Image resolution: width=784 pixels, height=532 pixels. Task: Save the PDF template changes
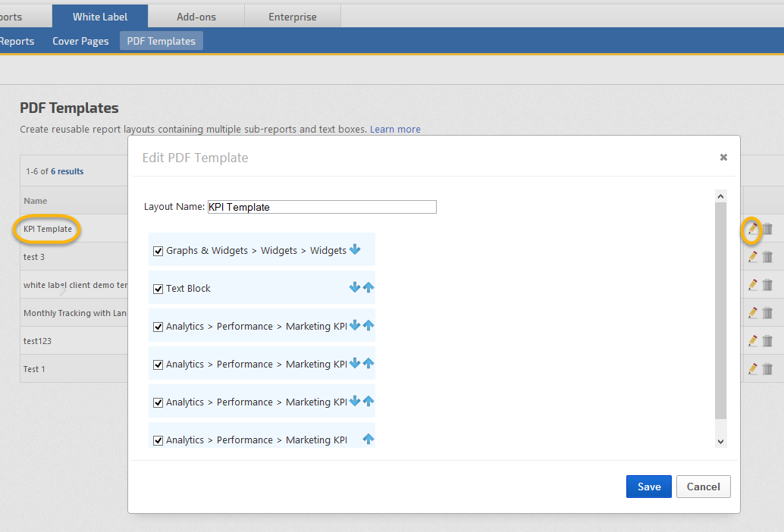tap(648, 487)
